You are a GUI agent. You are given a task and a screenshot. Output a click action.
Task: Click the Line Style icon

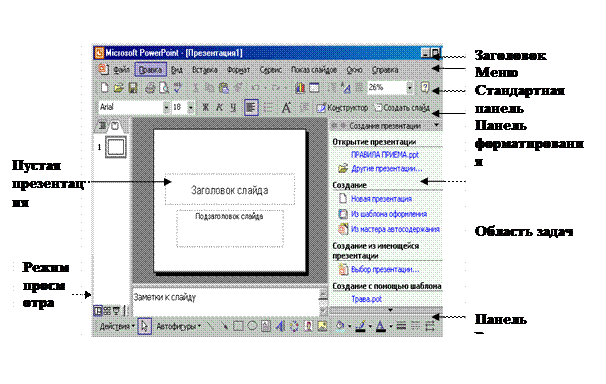pos(401,326)
